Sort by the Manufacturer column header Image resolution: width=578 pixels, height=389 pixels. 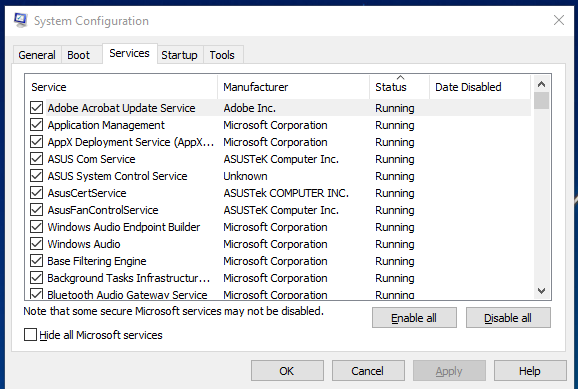tap(293, 87)
